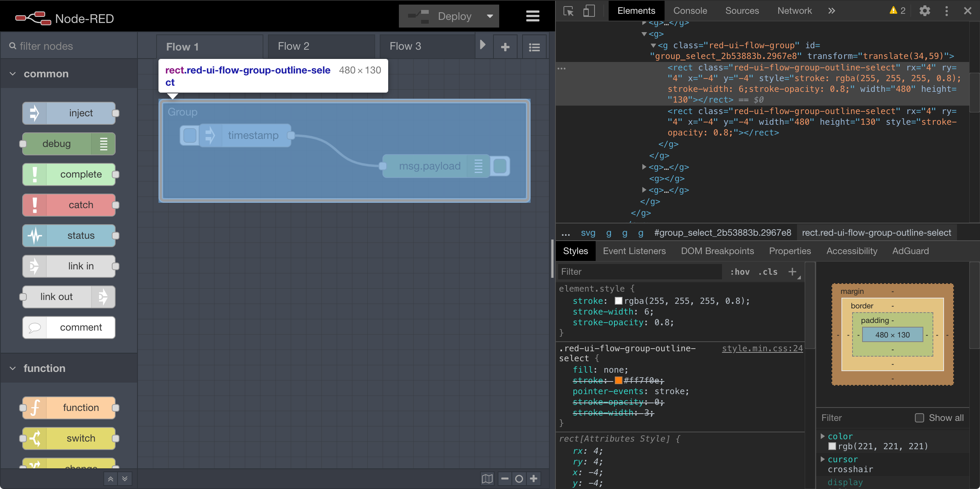The image size is (980, 489).
Task: Open the DevTools settings gear
Action: pyautogui.click(x=925, y=11)
